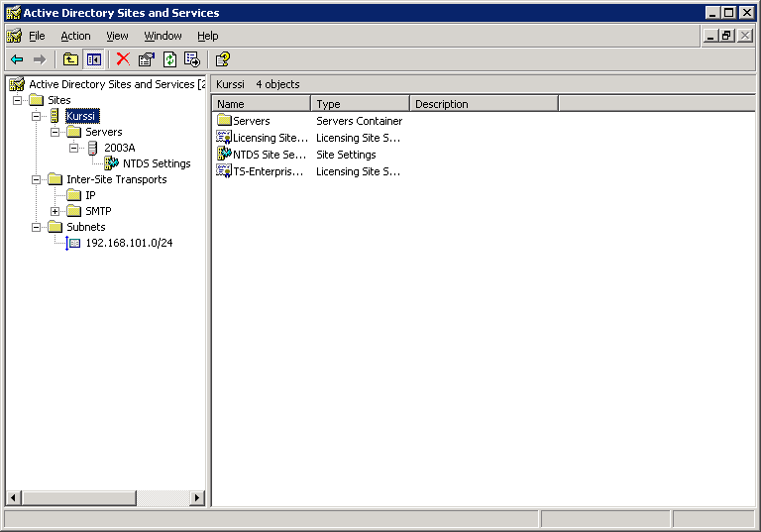Click "Site Settings" type cell

click(346, 155)
